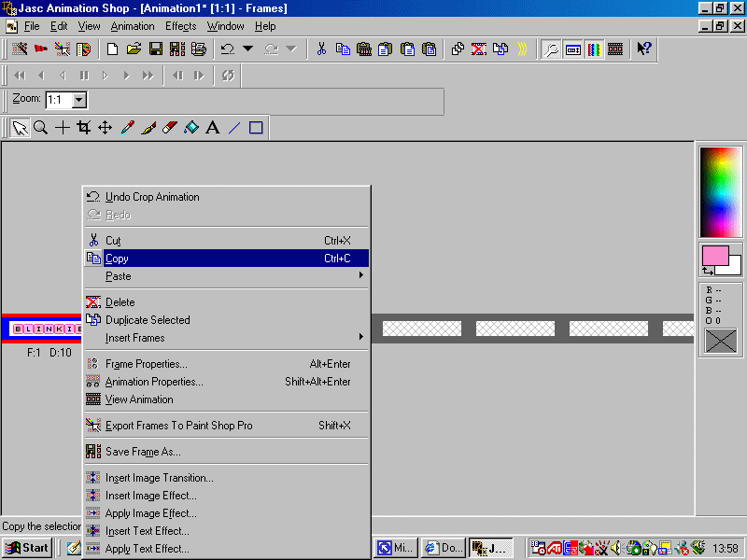Open the Edit menu

[59, 26]
